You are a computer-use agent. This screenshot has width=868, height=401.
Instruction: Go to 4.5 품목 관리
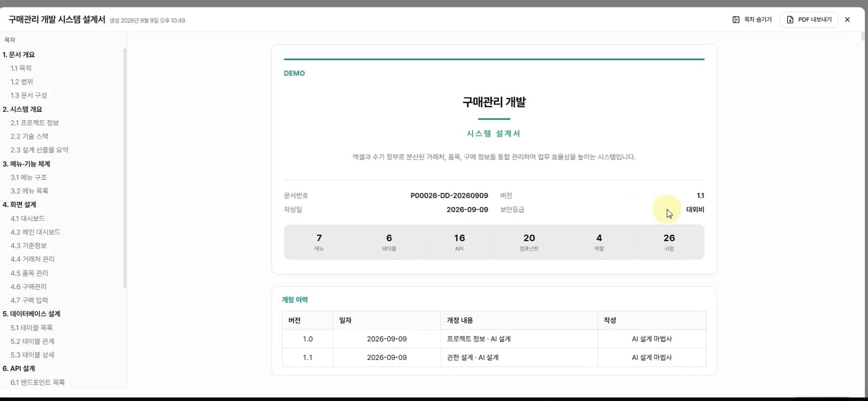[29, 274]
